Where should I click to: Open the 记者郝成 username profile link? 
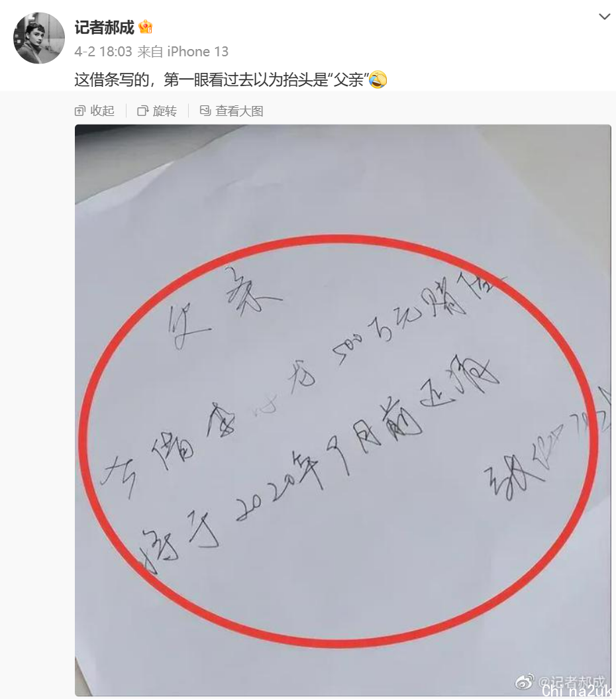pyautogui.click(x=104, y=28)
